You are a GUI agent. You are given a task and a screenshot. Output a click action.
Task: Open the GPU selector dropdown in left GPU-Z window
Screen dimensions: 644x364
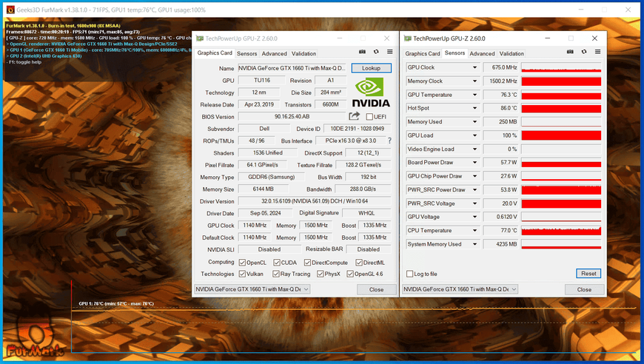click(x=252, y=289)
